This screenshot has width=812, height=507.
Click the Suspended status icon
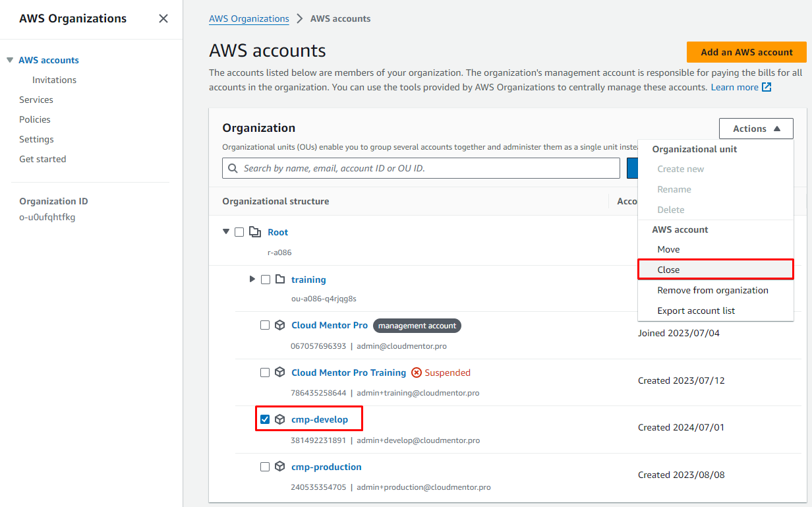point(416,373)
